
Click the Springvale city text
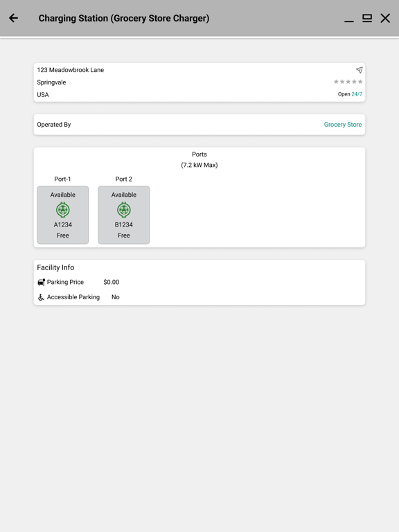tap(51, 82)
